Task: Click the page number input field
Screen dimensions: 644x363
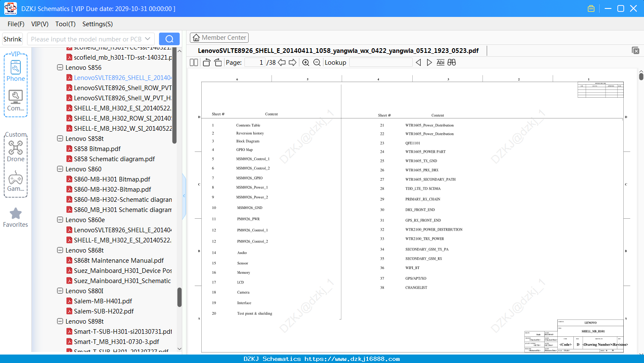Action: [x=255, y=63]
